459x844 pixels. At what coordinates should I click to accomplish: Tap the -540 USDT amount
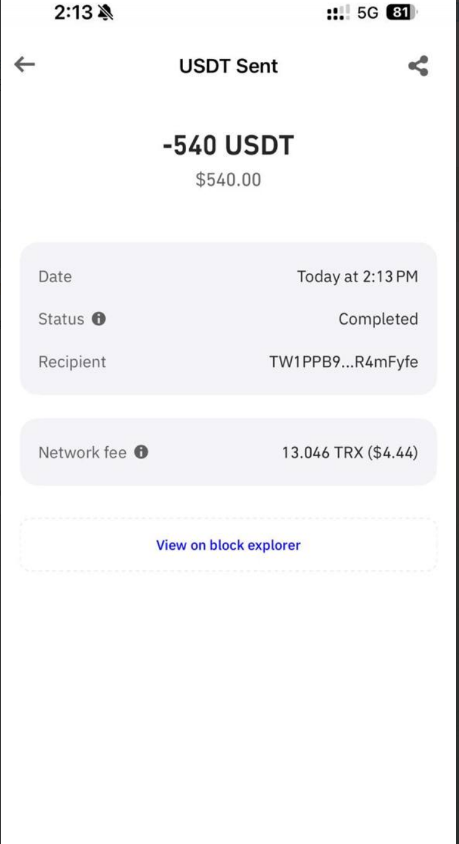(228, 145)
